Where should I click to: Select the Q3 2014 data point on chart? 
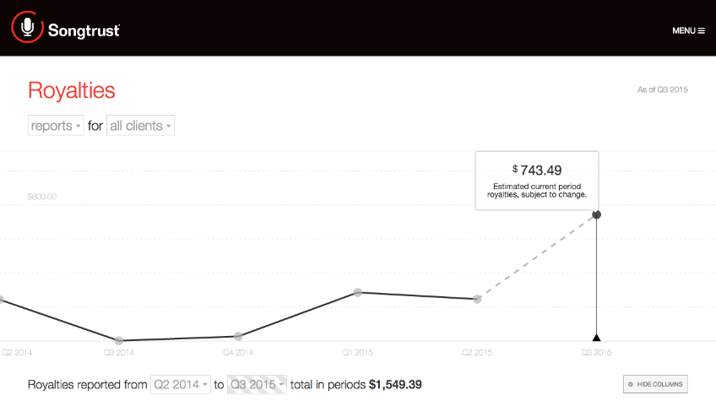click(119, 340)
